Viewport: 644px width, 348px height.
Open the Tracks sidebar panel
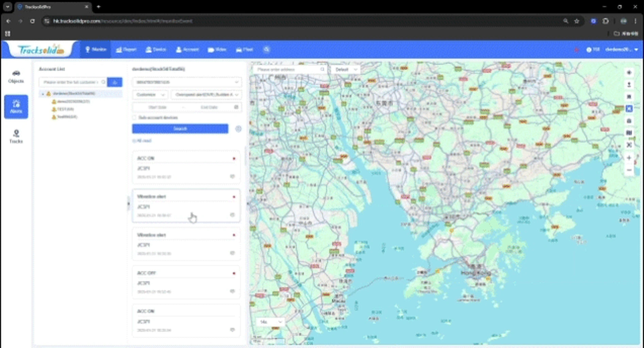pos(16,136)
